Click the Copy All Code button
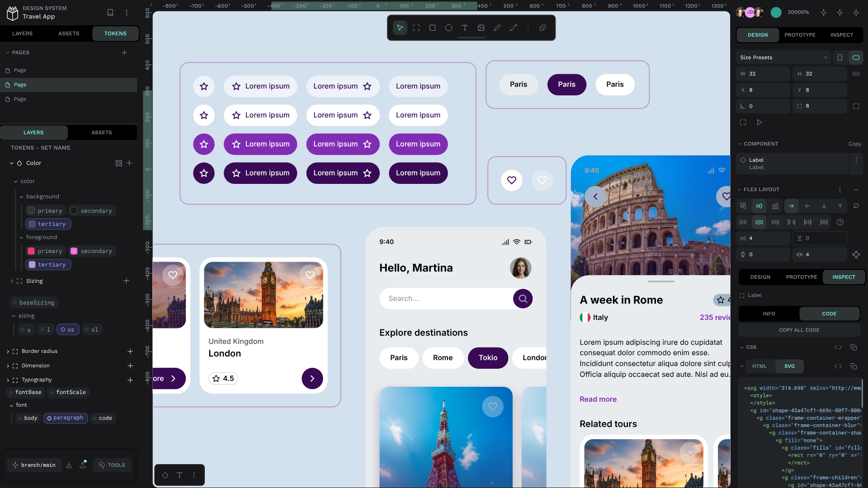 [799, 330]
